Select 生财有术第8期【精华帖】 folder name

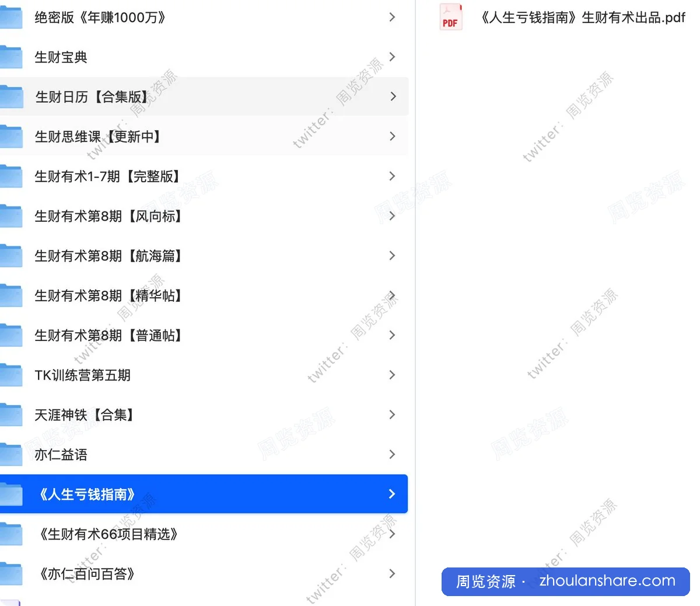tap(110, 295)
